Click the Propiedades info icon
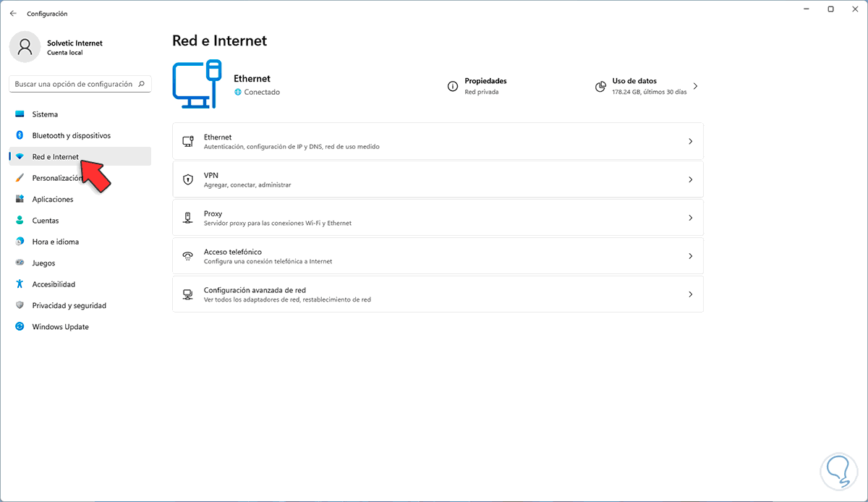This screenshot has height=502, width=868. [x=453, y=86]
